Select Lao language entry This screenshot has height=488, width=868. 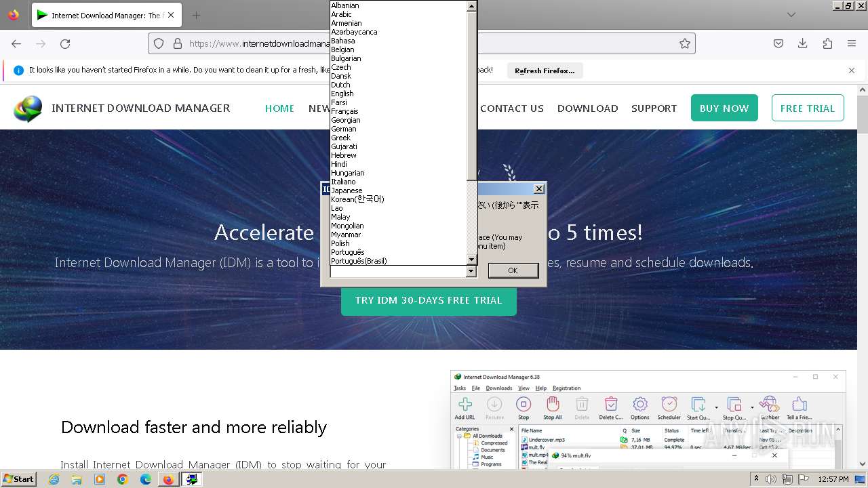399,208
